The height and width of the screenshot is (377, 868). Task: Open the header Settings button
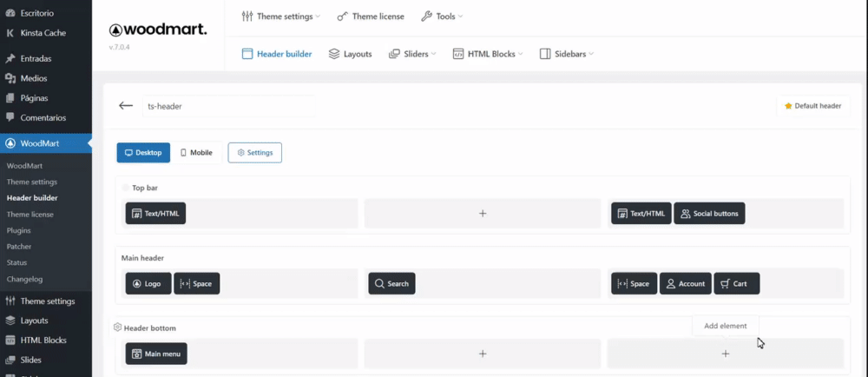pos(254,153)
